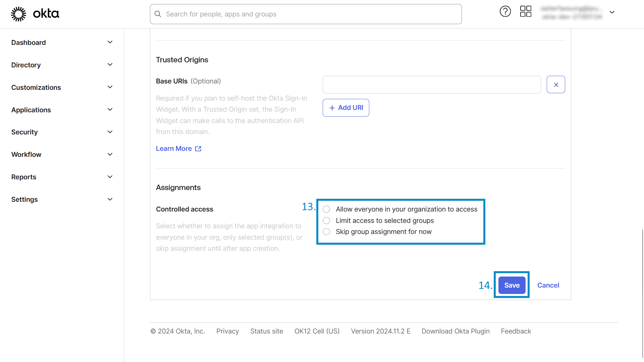Click the Cancel link
644x362 pixels.
[x=548, y=285]
